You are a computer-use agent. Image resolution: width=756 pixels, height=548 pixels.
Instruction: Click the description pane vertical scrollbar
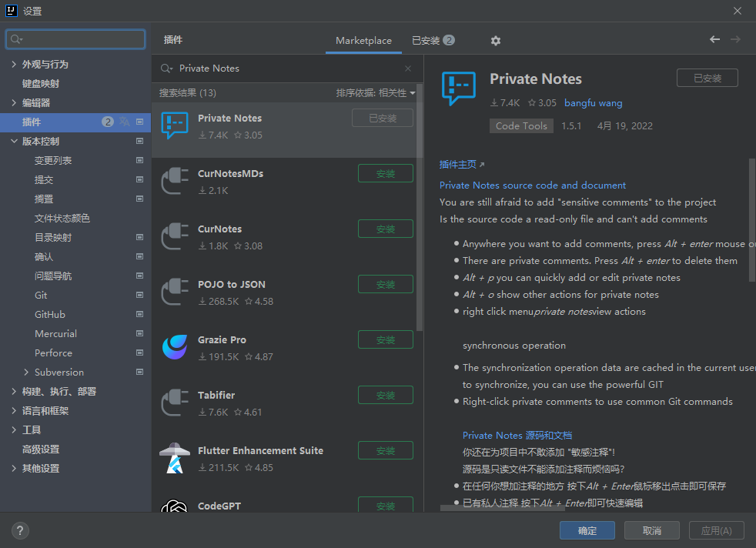tap(752, 220)
